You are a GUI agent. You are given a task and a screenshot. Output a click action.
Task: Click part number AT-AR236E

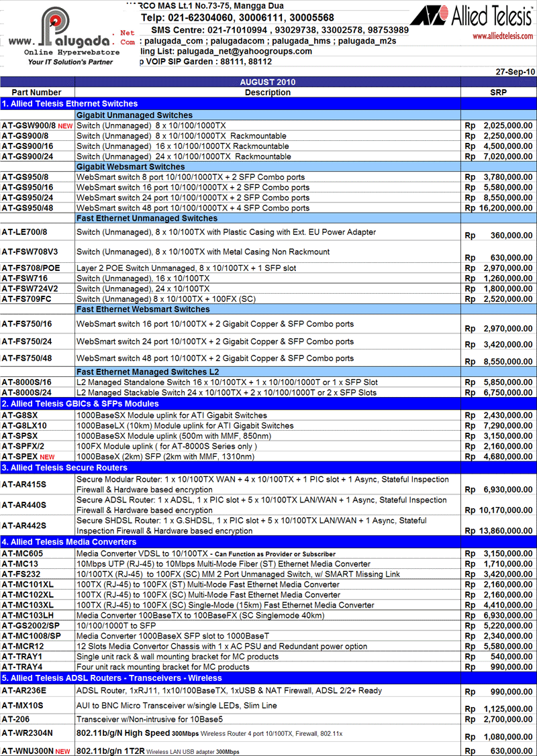pos(24,691)
